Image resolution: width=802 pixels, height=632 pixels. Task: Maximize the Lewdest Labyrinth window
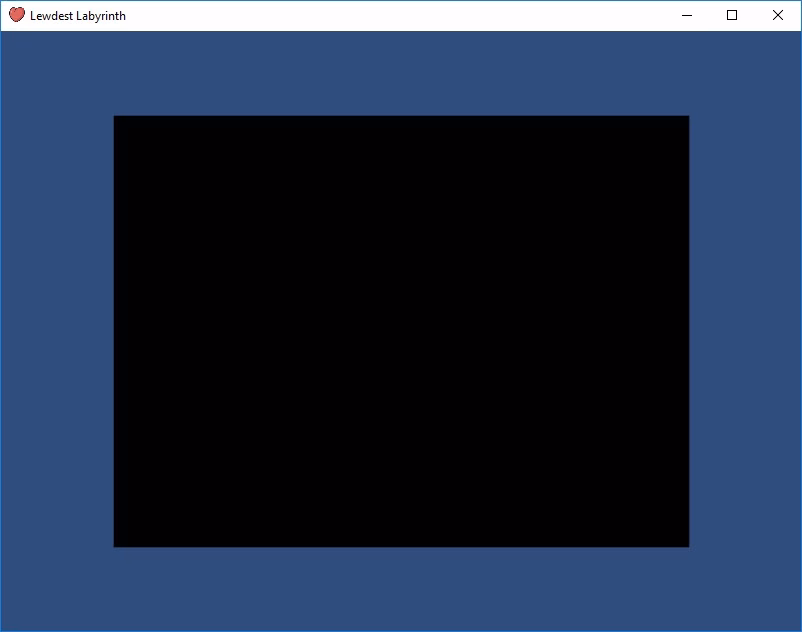pyautogui.click(x=732, y=15)
